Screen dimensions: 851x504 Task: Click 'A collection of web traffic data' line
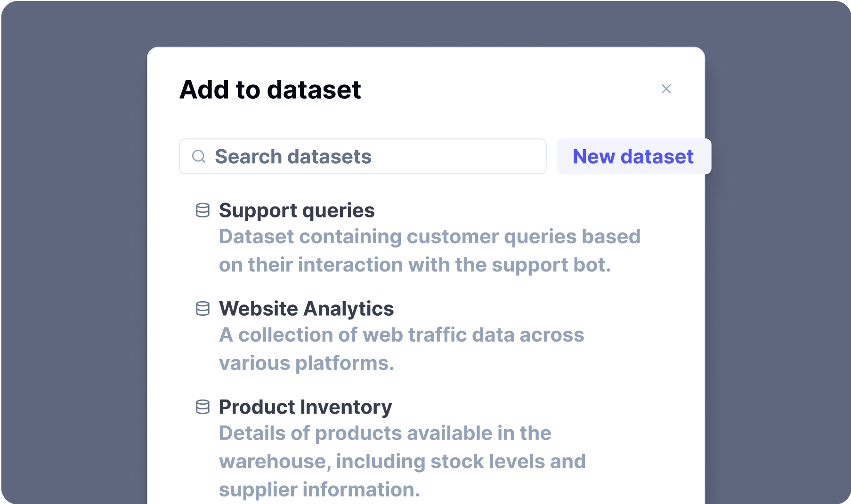pyautogui.click(x=401, y=335)
